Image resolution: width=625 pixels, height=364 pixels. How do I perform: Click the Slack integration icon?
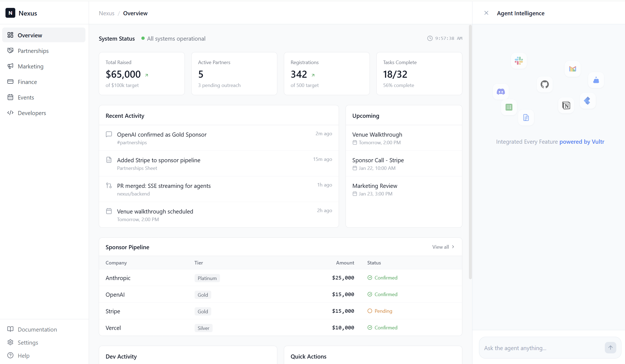point(519,61)
